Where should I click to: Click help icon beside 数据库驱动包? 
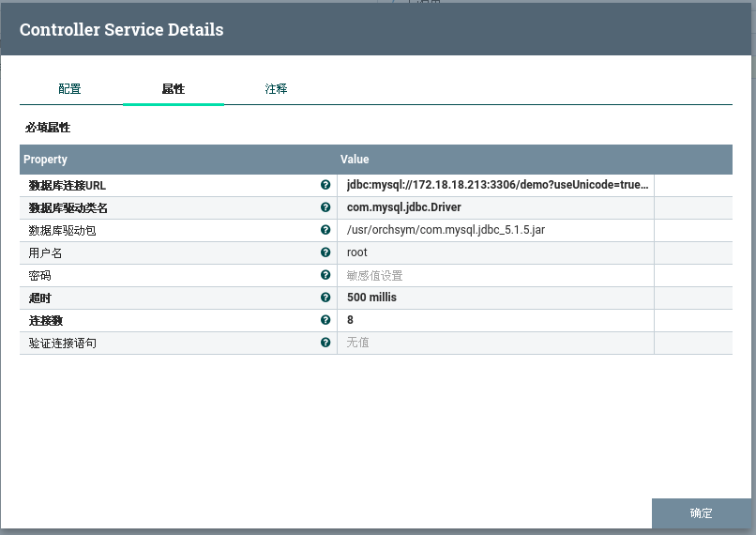tap(325, 230)
